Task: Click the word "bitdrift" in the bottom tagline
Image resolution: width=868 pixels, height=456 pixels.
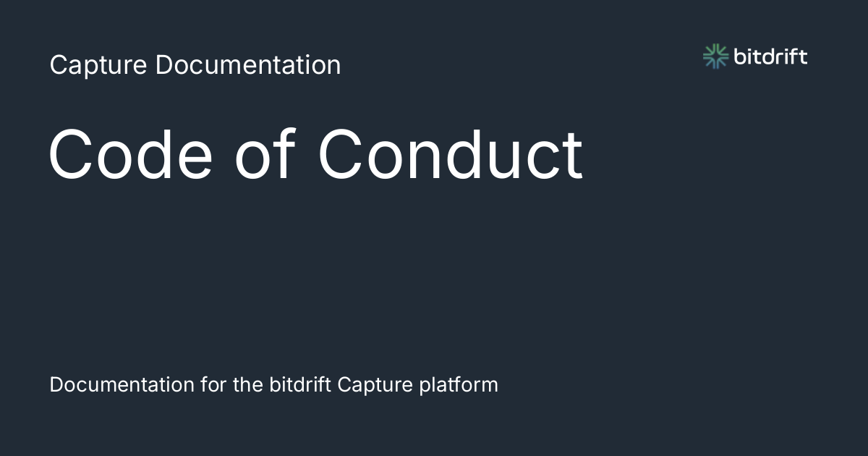Action: tap(300, 384)
